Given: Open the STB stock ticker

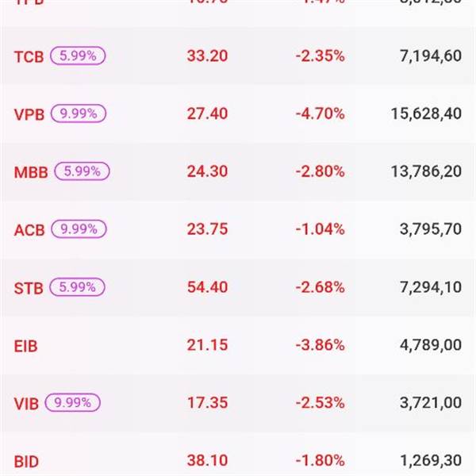Looking at the screenshot, I should coord(29,288).
